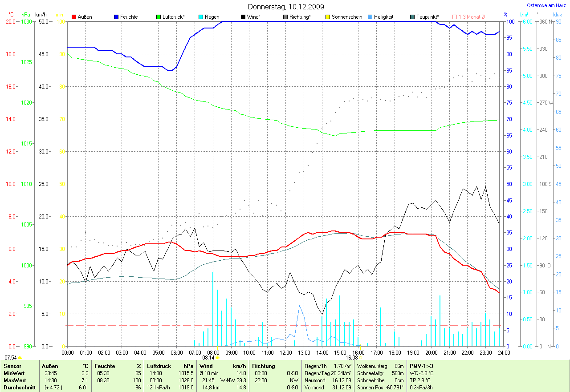Select the Sensor column header
Screen dimensions: 570x392
click(12, 366)
